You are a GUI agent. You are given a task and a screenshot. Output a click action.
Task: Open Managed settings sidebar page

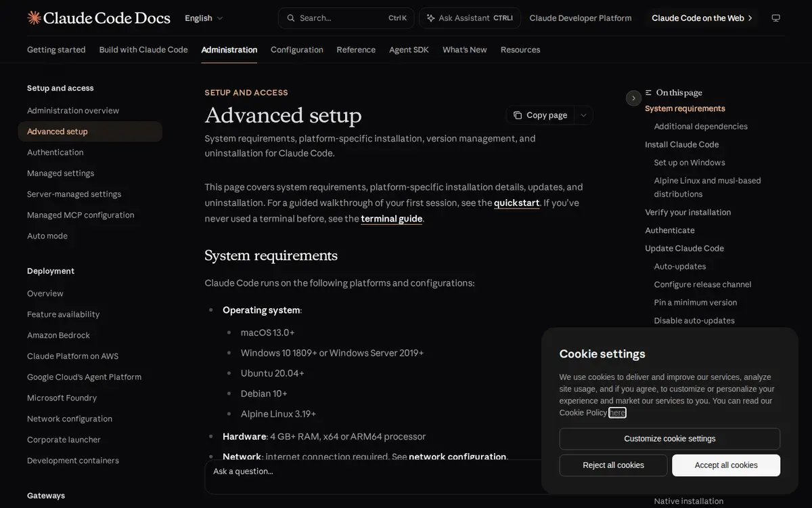click(x=61, y=173)
